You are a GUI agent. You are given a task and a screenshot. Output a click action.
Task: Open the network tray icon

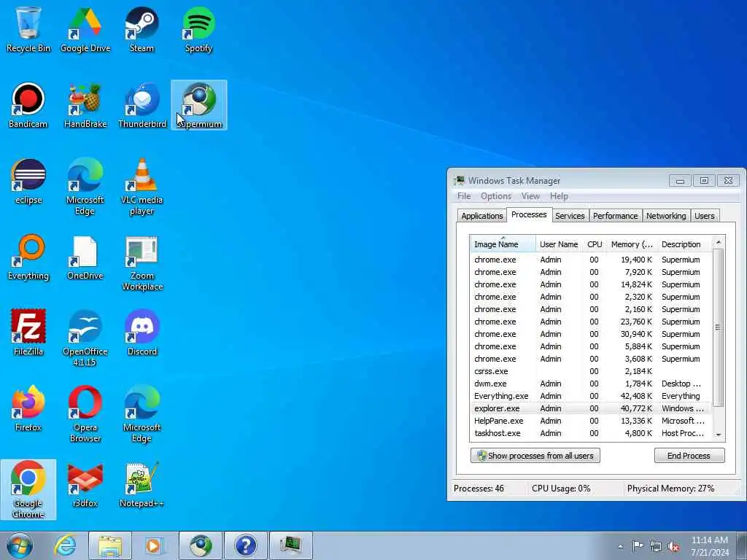[656, 546]
